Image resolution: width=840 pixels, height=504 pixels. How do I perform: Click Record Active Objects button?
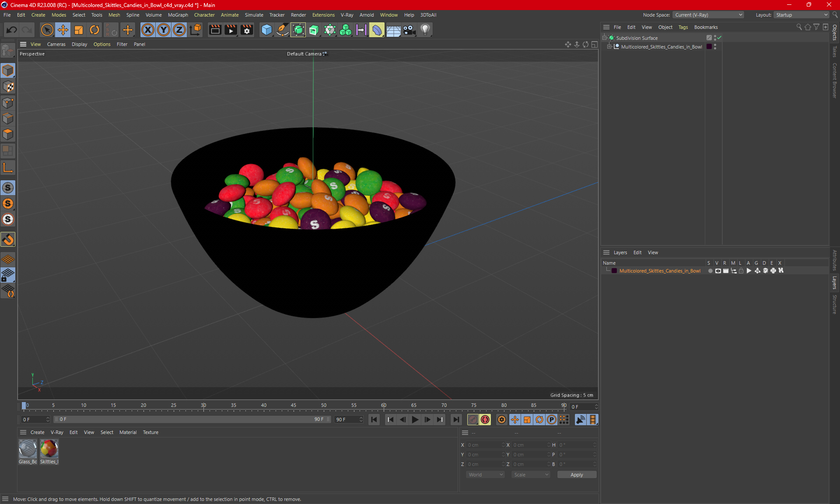click(x=473, y=420)
